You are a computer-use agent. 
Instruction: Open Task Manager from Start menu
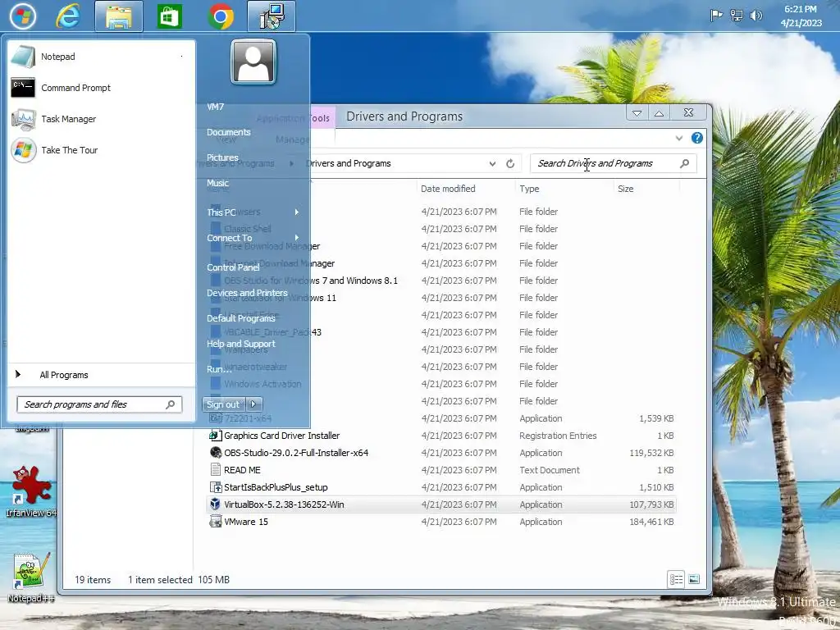pyautogui.click(x=101, y=119)
